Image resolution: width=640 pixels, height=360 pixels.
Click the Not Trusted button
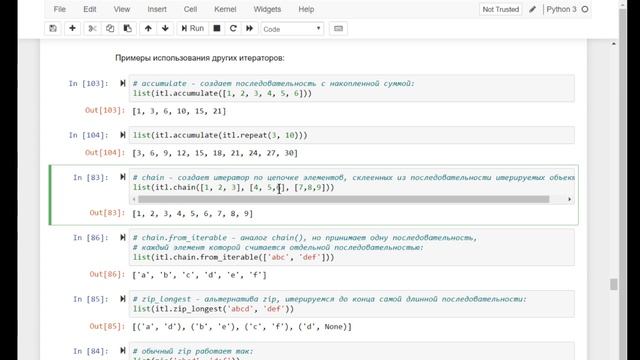[x=500, y=9]
